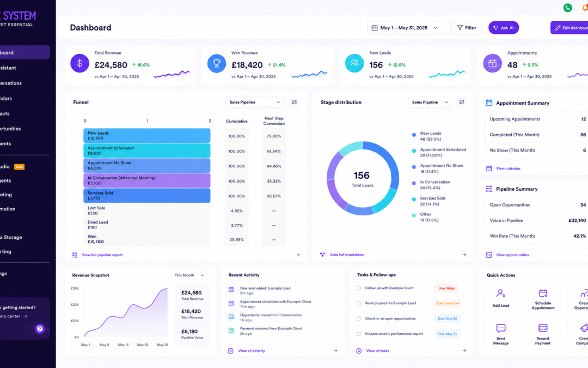Open Media Storage in the sidebar
588x368 pixels.
[11, 237]
